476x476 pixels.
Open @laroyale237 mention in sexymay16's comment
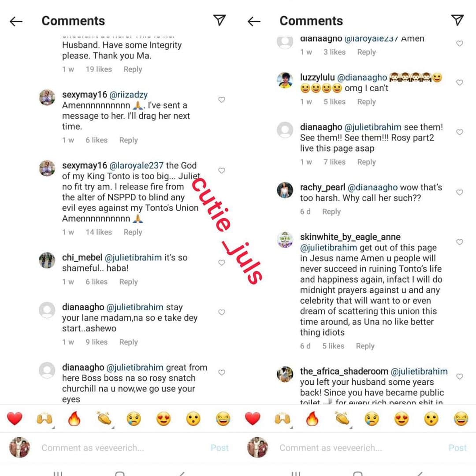136,166
